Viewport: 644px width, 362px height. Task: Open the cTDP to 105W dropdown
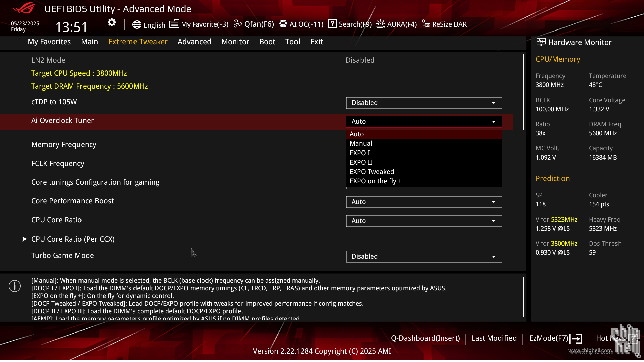[x=424, y=103]
